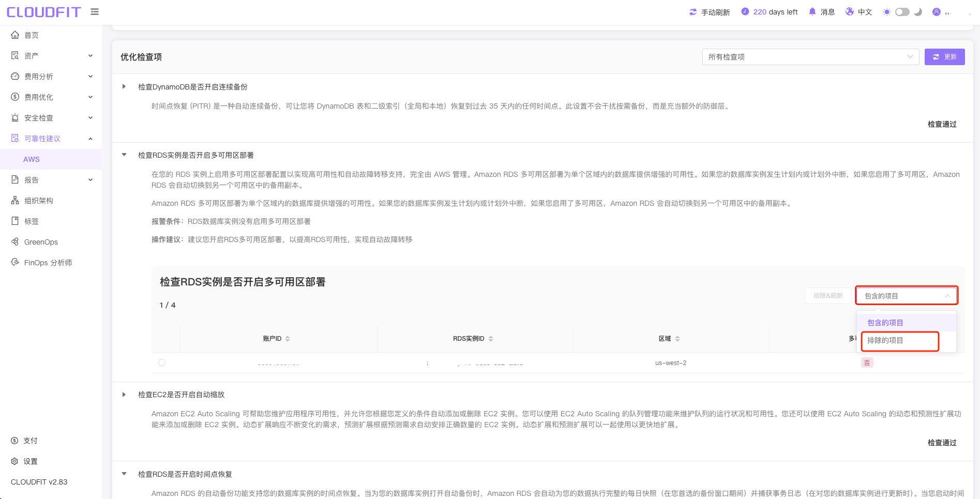980x499 pixels.
Task: Click the 220 days left indicator
Action: click(770, 12)
